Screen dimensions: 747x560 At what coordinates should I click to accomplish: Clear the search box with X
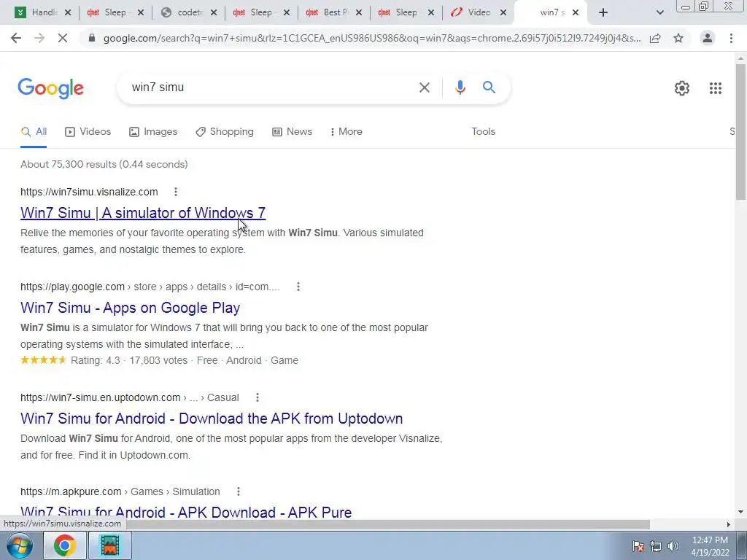(424, 87)
